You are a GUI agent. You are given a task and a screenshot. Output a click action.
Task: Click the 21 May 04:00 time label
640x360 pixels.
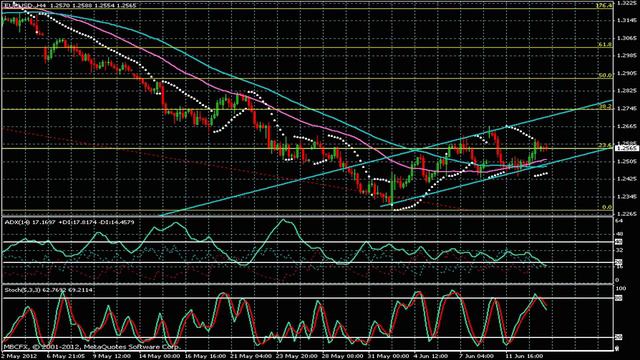[251, 356]
